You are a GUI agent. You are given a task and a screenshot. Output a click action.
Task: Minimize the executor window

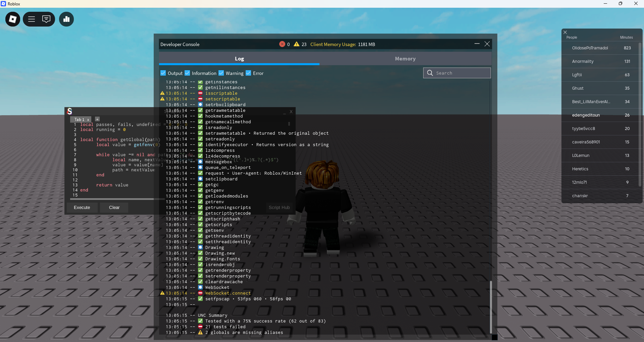[284, 113]
